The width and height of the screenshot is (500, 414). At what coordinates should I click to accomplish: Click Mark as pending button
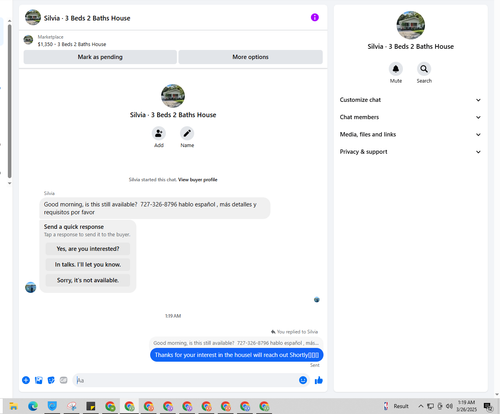click(100, 57)
